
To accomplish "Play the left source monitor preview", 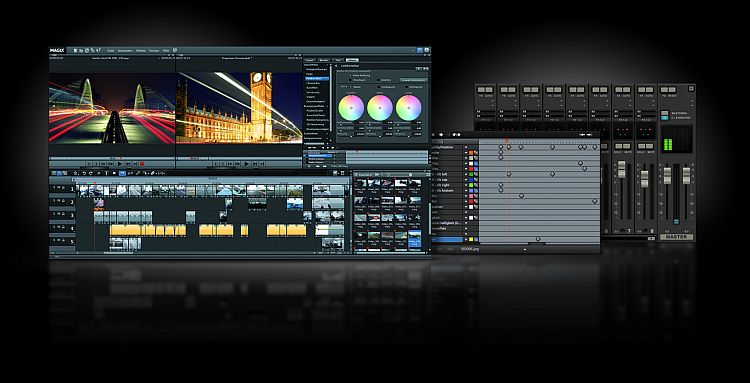I will (x=120, y=164).
